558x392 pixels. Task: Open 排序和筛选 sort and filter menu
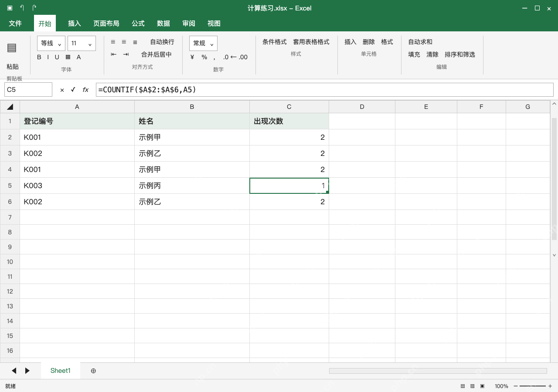[x=460, y=54]
